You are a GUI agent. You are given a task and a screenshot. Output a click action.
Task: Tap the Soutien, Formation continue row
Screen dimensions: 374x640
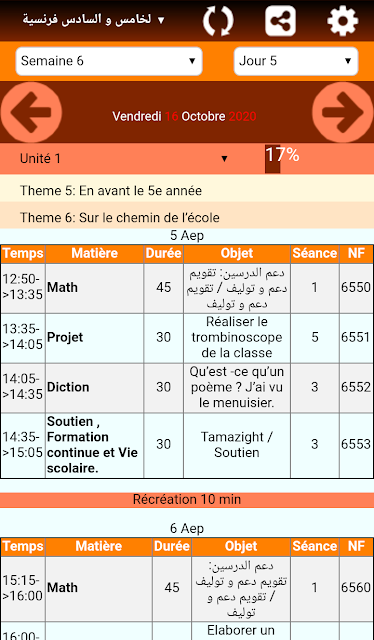pyautogui.click(x=187, y=445)
